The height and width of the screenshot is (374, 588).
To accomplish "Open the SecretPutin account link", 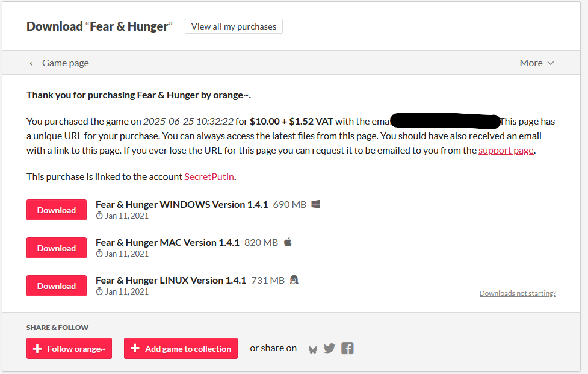I will point(209,176).
